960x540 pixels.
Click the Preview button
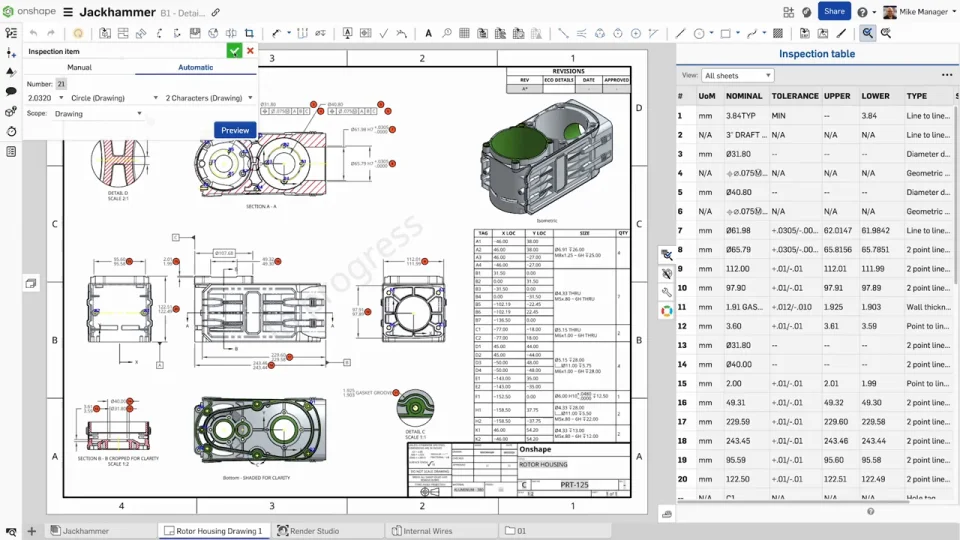235,130
